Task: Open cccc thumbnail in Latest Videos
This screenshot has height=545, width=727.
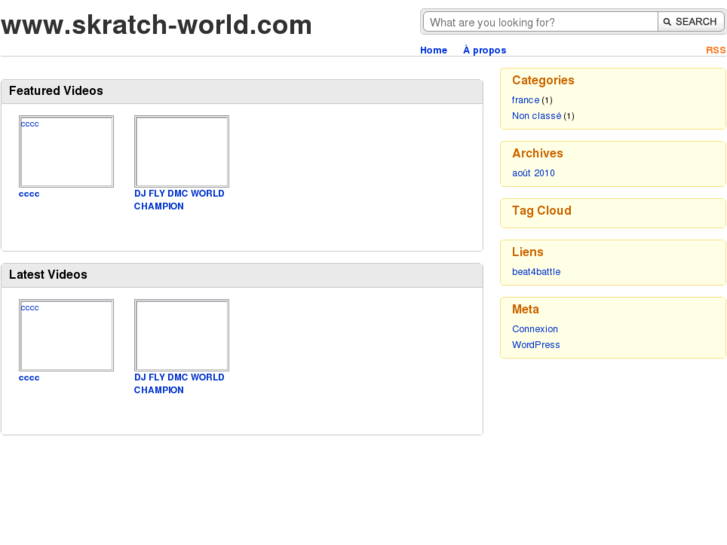Action: point(66,335)
